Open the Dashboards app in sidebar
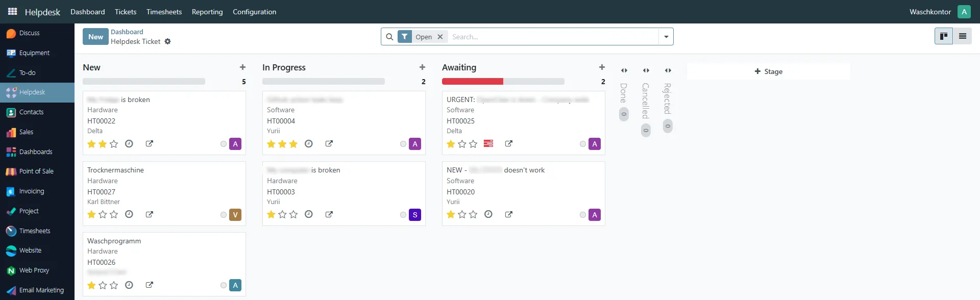Viewport: 980px width, 300px height. [37, 152]
